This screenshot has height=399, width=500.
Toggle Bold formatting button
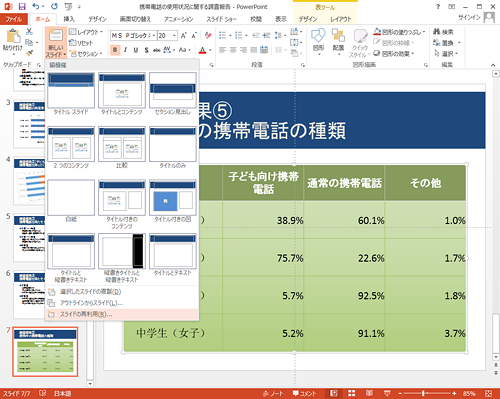[x=115, y=50]
